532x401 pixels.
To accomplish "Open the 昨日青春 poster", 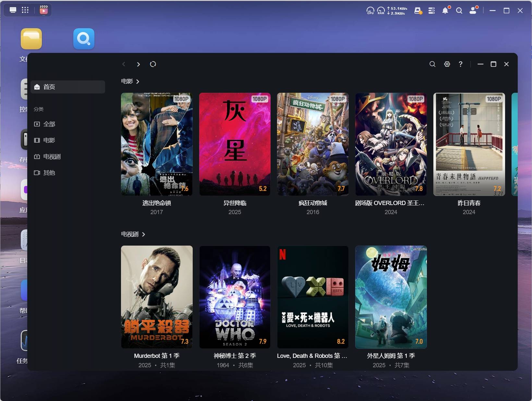I will 469,144.
